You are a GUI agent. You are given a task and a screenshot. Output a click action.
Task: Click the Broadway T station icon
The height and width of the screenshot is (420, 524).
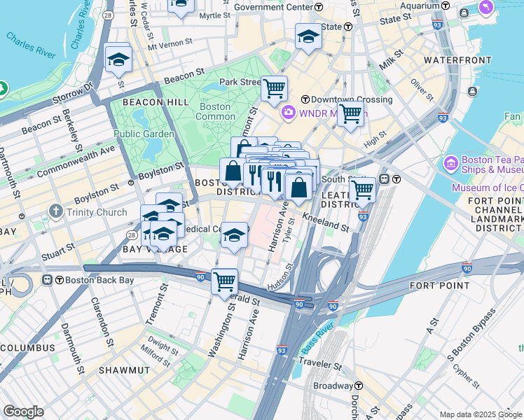pyautogui.click(x=359, y=386)
